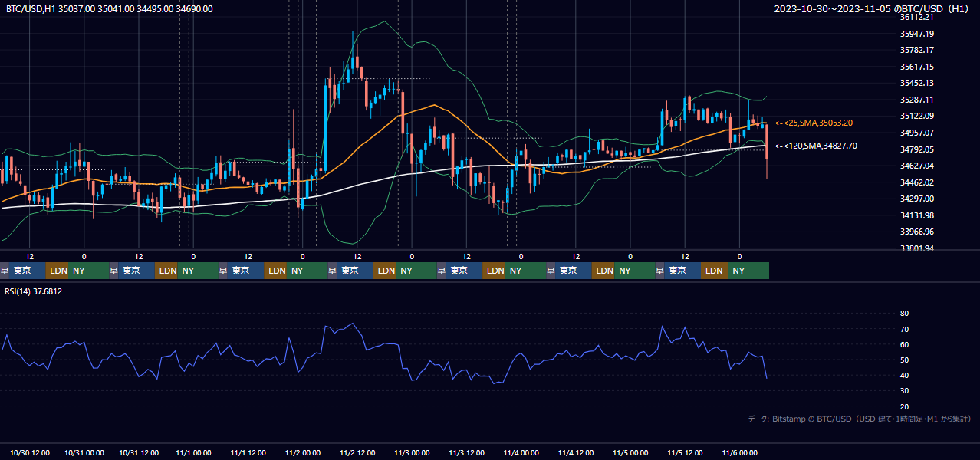
Task: Click price axis label 35452.13
Action: pyautogui.click(x=917, y=83)
